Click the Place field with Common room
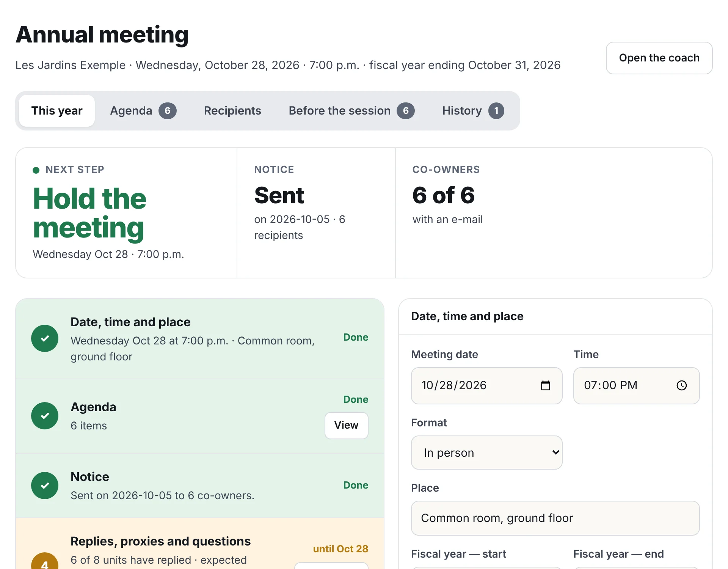 pyautogui.click(x=555, y=518)
